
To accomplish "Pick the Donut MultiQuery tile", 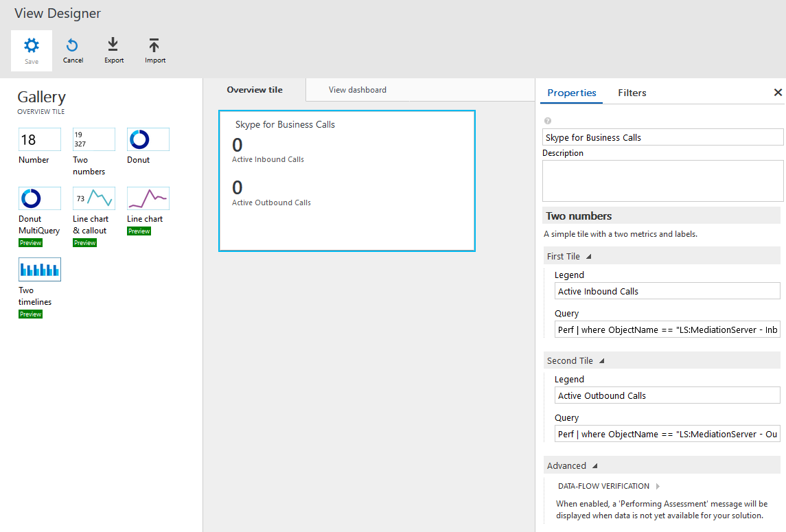I will click(x=40, y=198).
